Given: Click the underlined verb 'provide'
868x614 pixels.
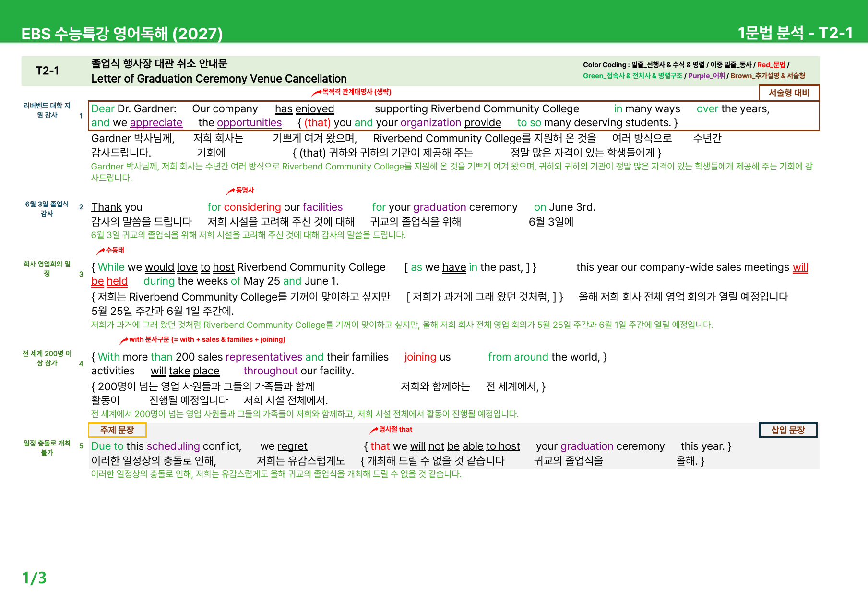Looking at the screenshot, I should [x=483, y=123].
